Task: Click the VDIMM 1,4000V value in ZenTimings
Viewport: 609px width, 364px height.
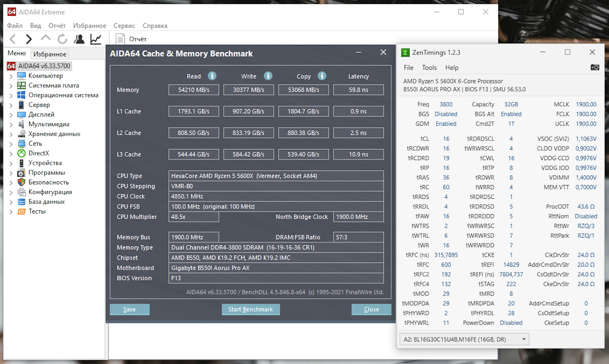Action: click(586, 177)
